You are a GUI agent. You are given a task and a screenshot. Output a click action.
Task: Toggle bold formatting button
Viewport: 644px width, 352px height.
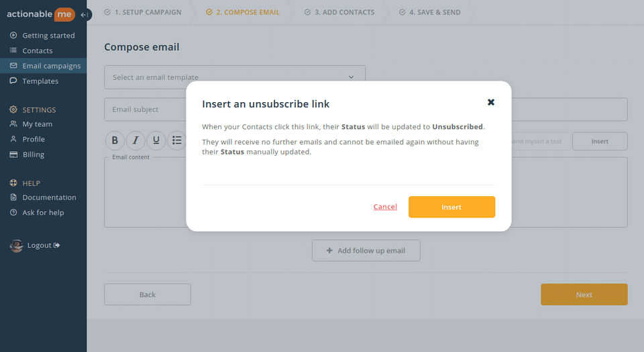(115, 140)
